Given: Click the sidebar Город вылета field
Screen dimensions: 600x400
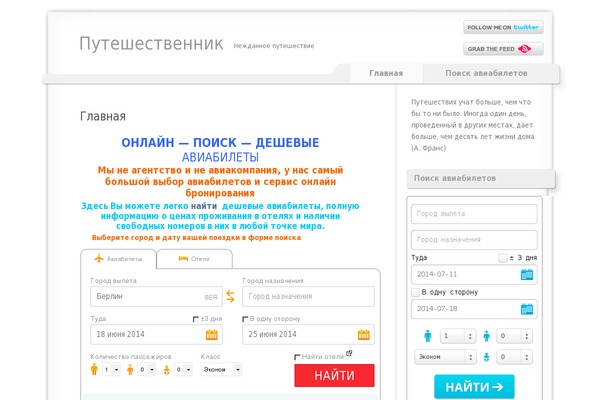Looking at the screenshot, I should coord(474,214).
